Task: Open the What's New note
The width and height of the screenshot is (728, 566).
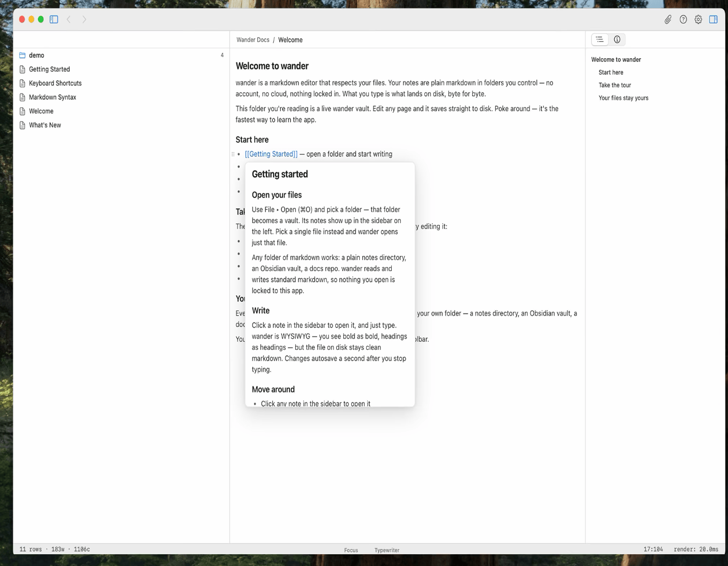Action: pyautogui.click(x=121, y=125)
